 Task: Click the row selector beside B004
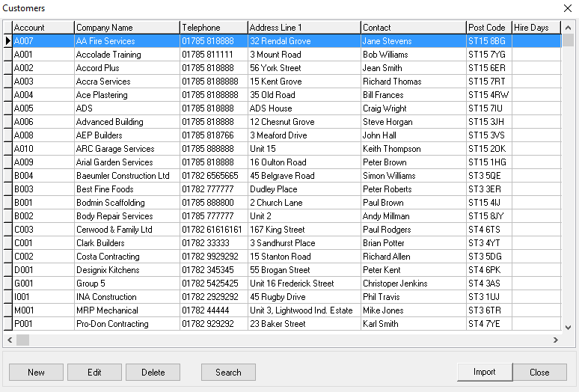point(7,176)
